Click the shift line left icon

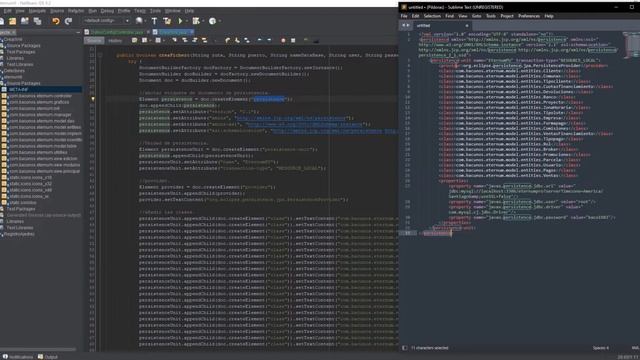click(259, 40)
